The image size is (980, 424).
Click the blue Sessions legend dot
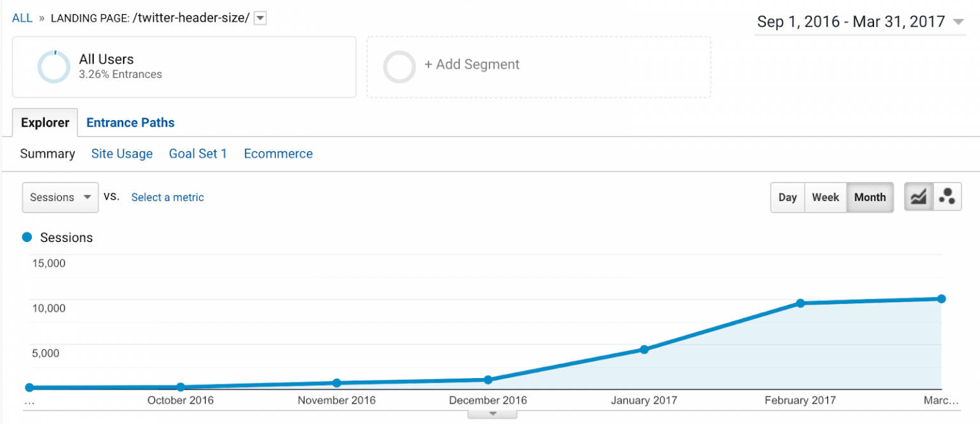(x=26, y=237)
